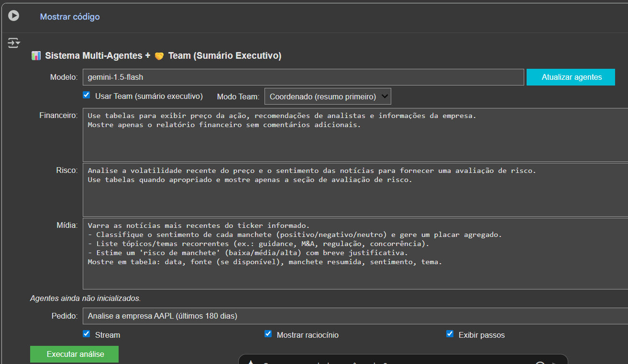
Task: Run the cell with the play icon
Action: tap(13, 16)
